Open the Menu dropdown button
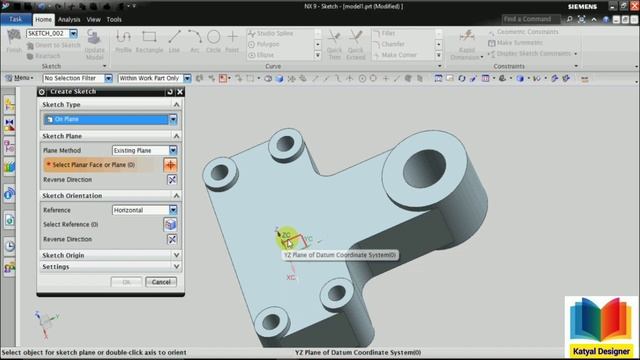Screen dimensions: 640x360 [x=19, y=78]
